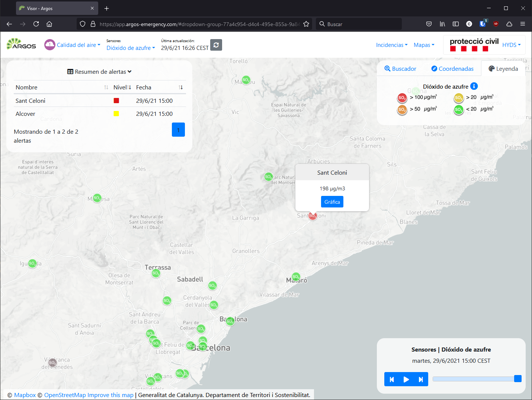Click the info icon beside Dióxido de azufre
Screen dimensions: 532x400
(x=474, y=86)
